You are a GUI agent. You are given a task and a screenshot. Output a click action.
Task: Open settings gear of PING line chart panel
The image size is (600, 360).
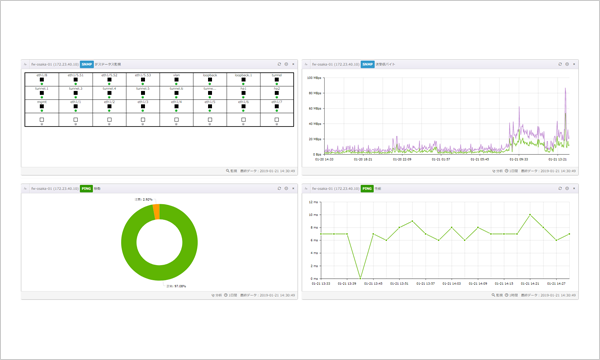[x=567, y=188]
